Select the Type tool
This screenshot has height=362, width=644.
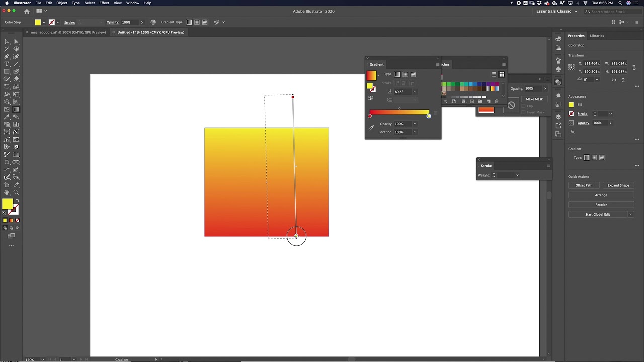(x=7, y=64)
